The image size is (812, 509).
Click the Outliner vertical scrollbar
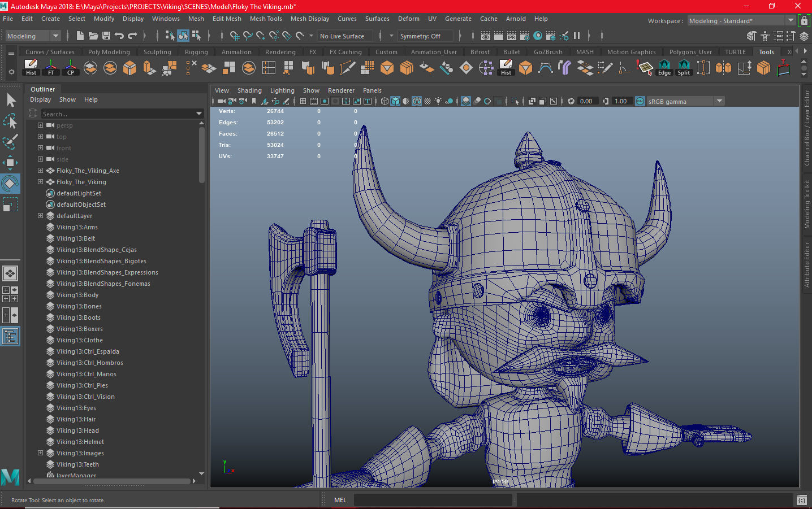pyautogui.click(x=202, y=155)
